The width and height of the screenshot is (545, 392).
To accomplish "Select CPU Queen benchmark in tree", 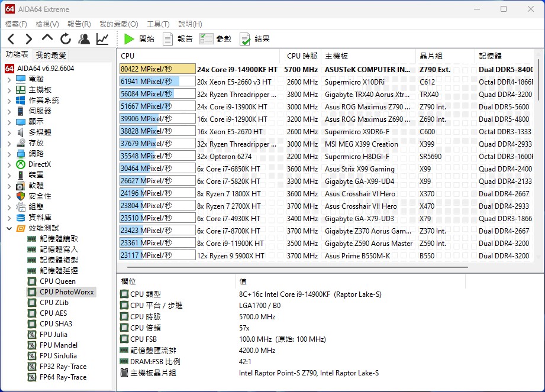I will pos(57,281).
